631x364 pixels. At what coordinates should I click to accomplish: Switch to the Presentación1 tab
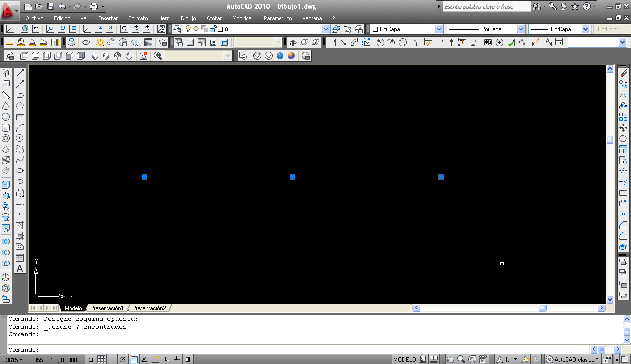pos(107,308)
